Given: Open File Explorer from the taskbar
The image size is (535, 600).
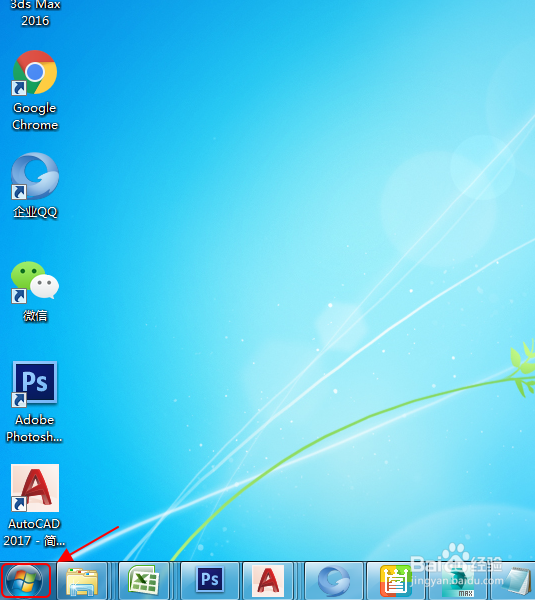Looking at the screenshot, I should (82, 581).
